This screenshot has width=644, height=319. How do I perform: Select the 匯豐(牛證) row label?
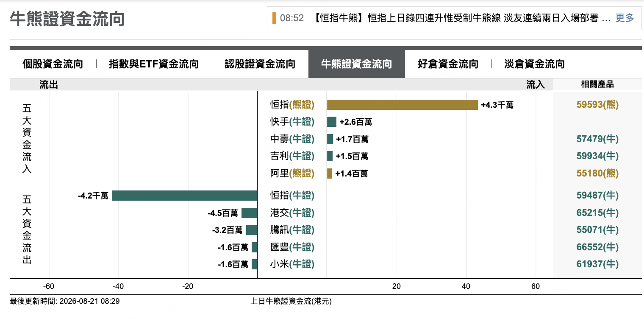point(292,247)
